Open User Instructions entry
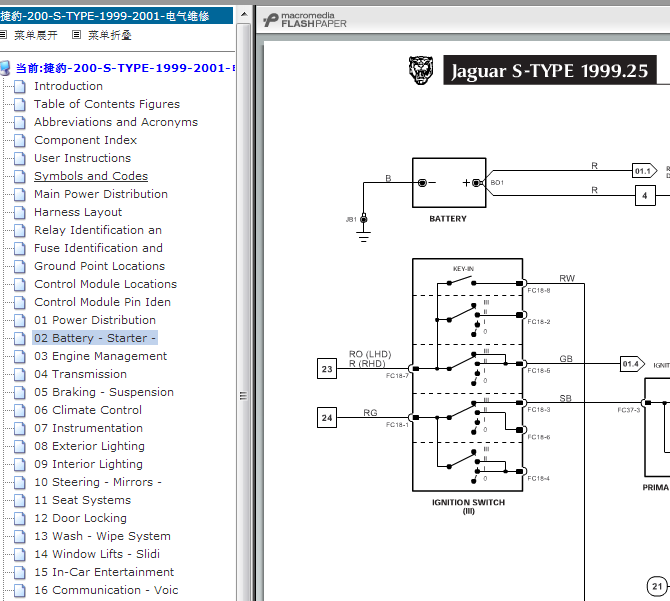The image size is (670, 601). tap(82, 158)
